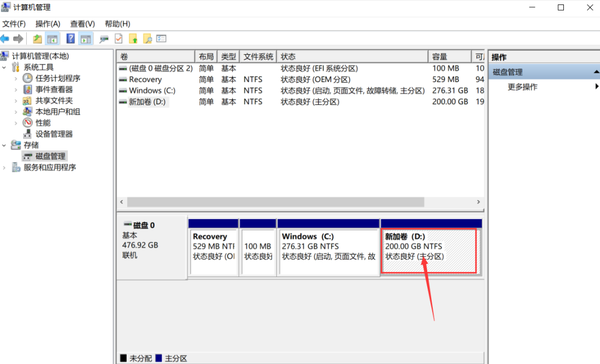This screenshot has width=600, height=364.
Task: Open the 操作(A) menu
Action: [48, 24]
